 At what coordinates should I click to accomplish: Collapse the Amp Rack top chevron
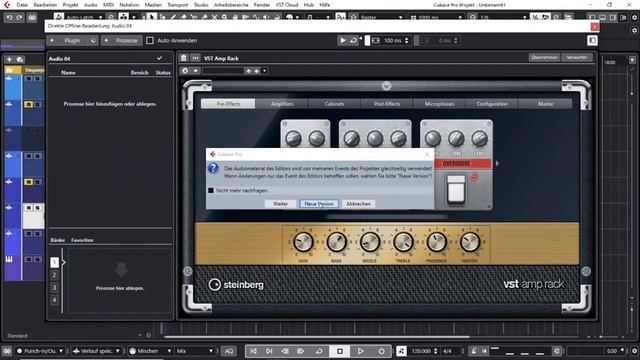[386, 86]
